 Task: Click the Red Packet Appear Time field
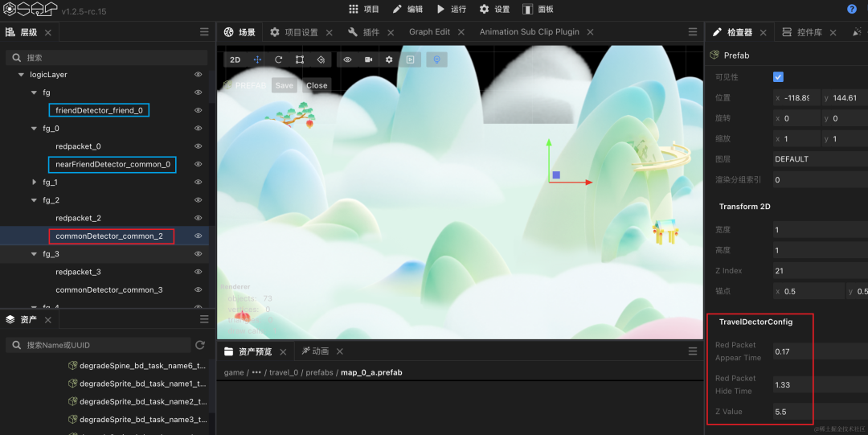(x=821, y=351)
